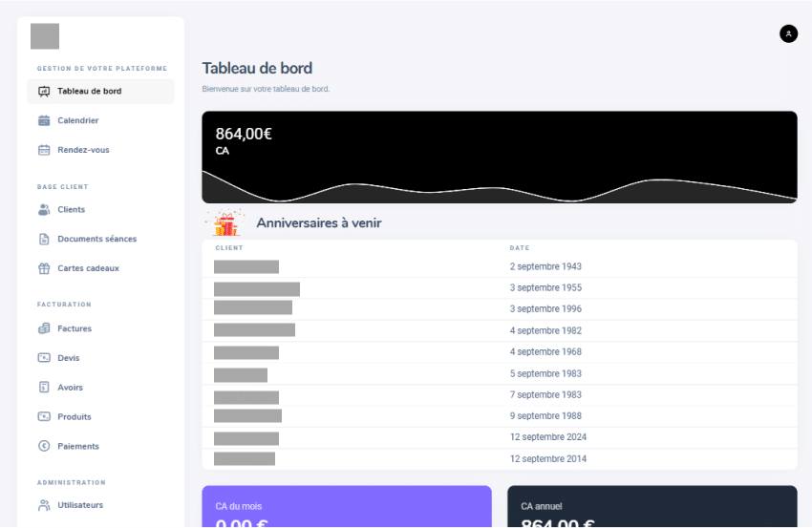Click the 864,00€ CA chart card

[499, 157]
